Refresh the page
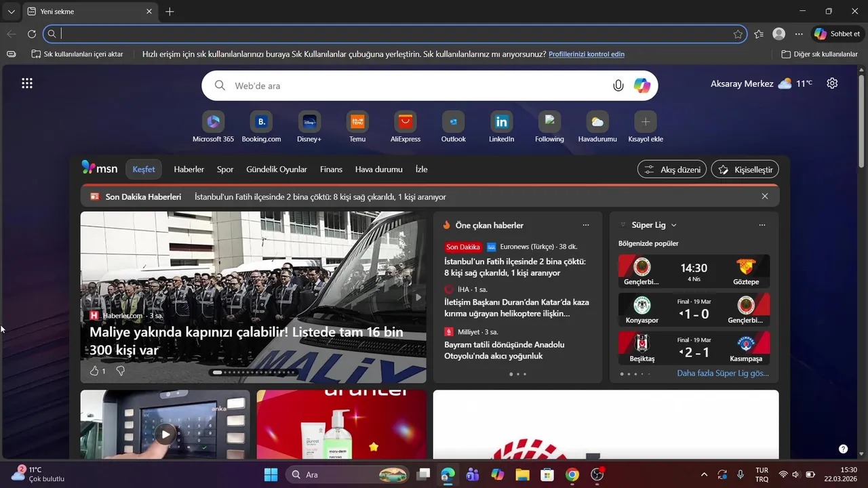868x488 pixels. [x=32, y=34]
